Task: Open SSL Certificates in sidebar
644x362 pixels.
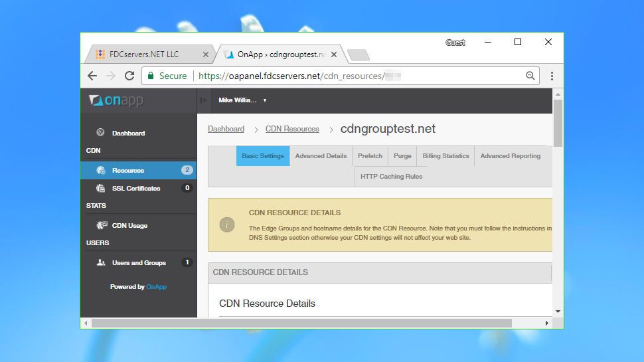Action: point(139,188)
